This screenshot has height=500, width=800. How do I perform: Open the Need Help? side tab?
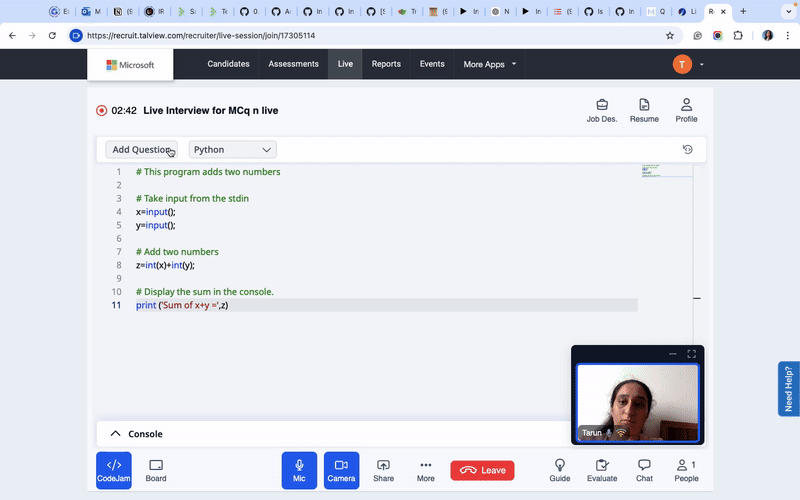coord(788,389)
